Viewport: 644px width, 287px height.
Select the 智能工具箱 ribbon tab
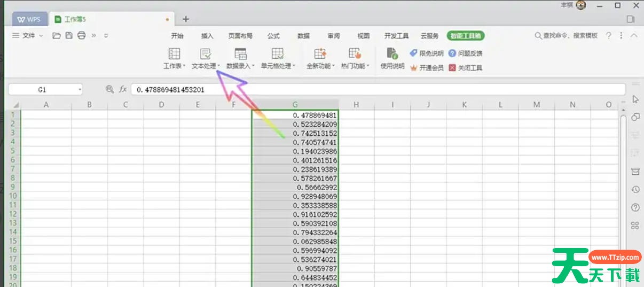466,36
